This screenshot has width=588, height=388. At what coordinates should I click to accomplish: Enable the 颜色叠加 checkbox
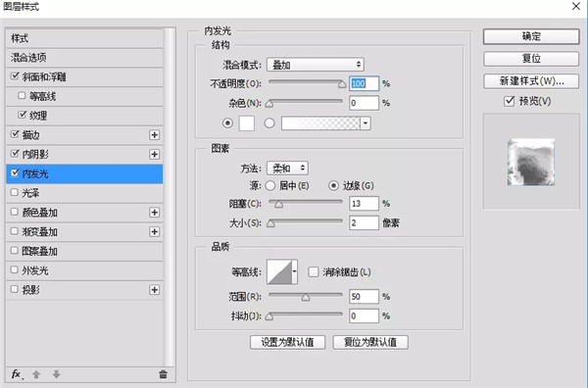click(x=15, y=212)
